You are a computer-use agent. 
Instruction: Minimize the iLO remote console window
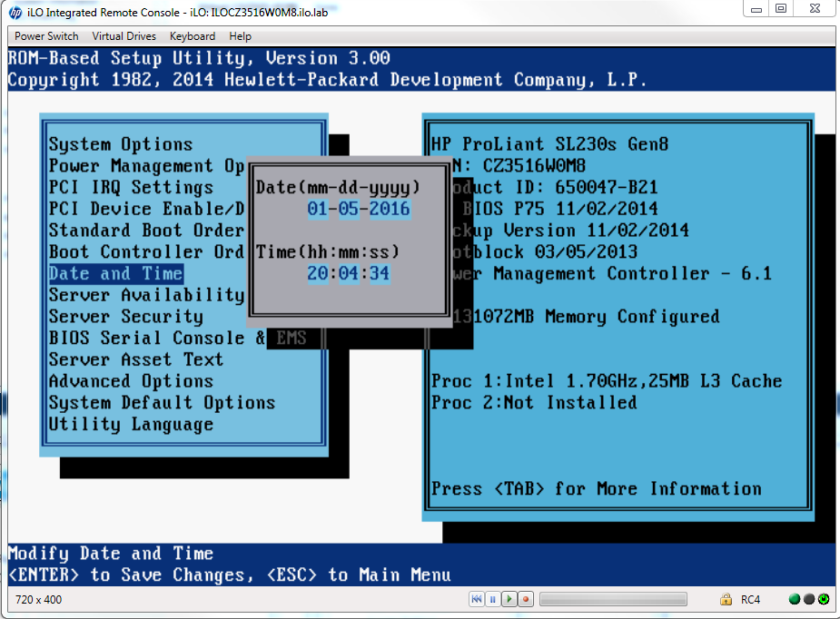756,8
